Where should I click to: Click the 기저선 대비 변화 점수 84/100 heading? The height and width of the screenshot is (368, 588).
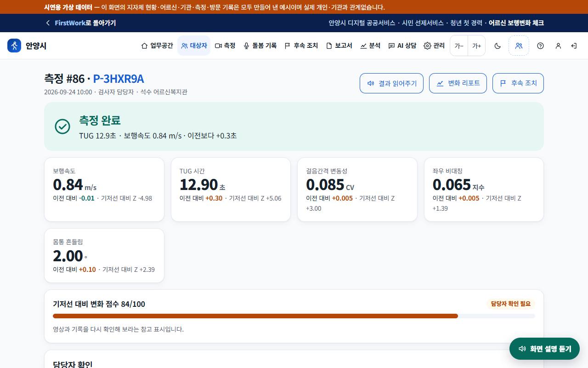tap(99, 304)
